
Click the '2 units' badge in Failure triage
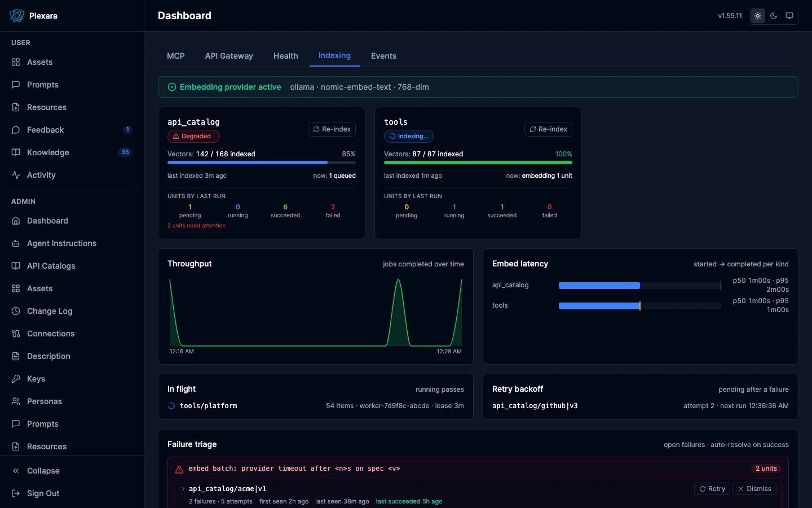coord(766,468)
